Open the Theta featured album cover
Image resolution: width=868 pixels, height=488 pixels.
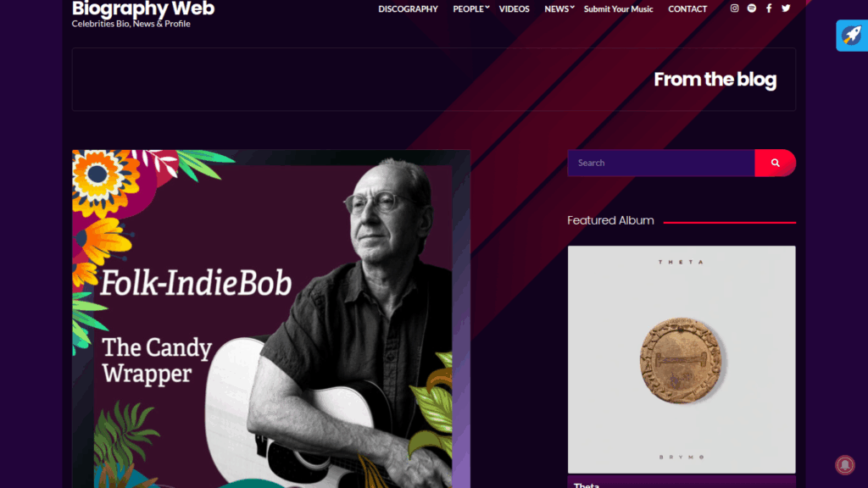pos(682,359)
